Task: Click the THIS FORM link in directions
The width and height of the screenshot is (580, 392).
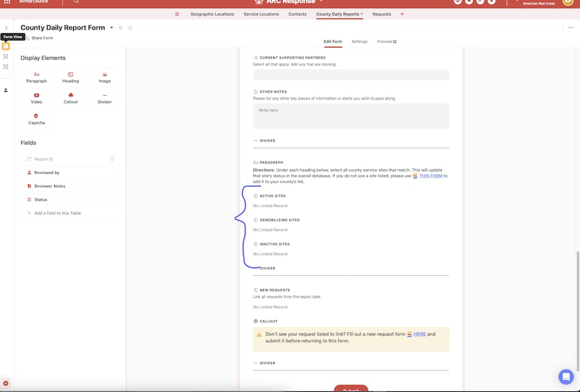Action: (430, 176)
